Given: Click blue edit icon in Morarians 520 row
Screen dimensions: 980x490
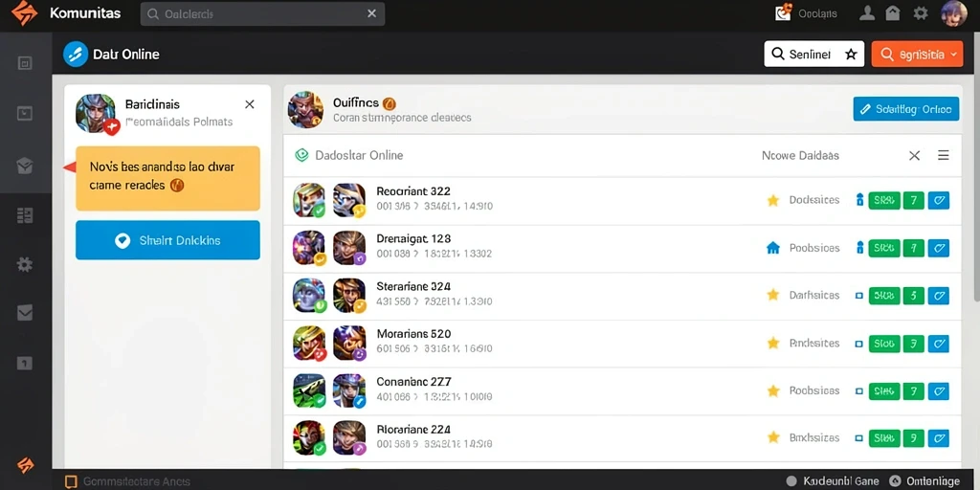Looking at the screenshot, I should coord(938,344).
